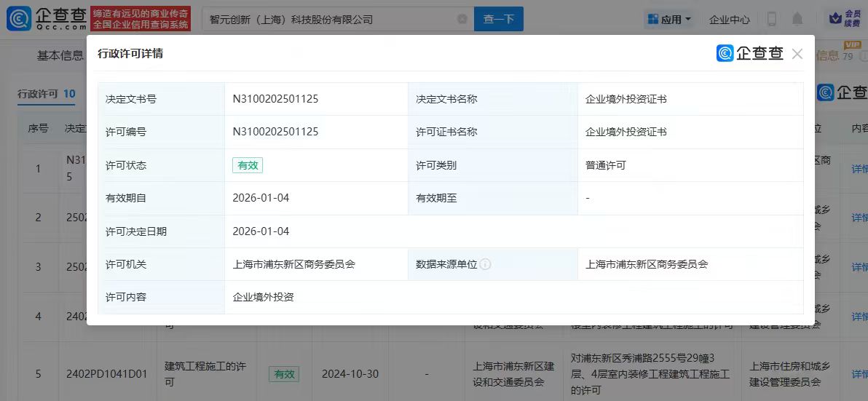Viewport: 868px width, 401px height.
Task: Open notifications via the bell icon
Action: click(x=798, y=19)
